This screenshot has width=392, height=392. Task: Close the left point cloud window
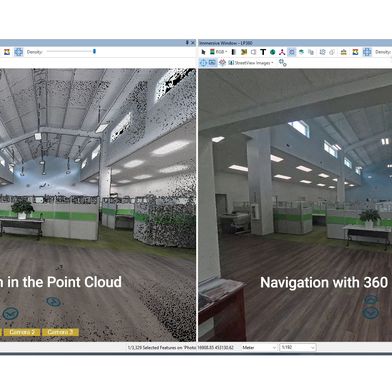click(x=193, y=43)
